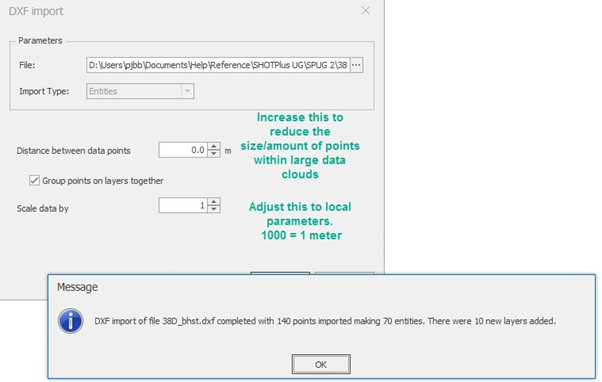Image resolution: width=602 pixels, height=382 pixels.
Task: Click the 'Import Type:' label
Action: [x=44, y=91]
